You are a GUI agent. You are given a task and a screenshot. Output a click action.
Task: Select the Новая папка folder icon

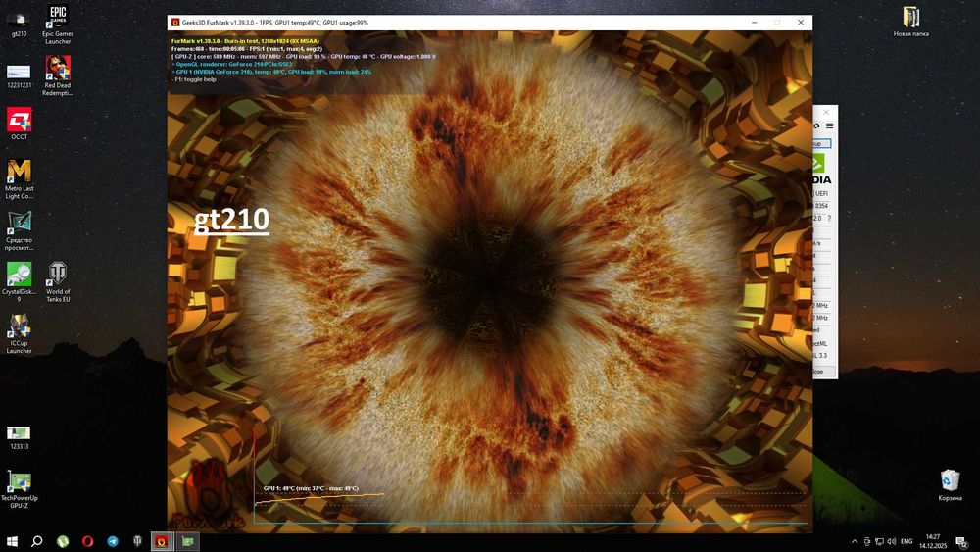[x=910, y=22]
